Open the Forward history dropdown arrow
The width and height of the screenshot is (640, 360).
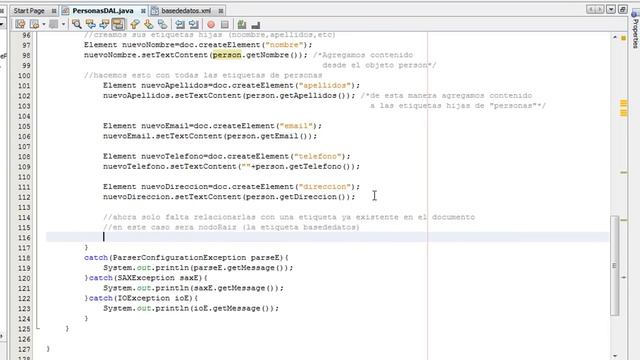pyautogui.click(x=63, y=24)
